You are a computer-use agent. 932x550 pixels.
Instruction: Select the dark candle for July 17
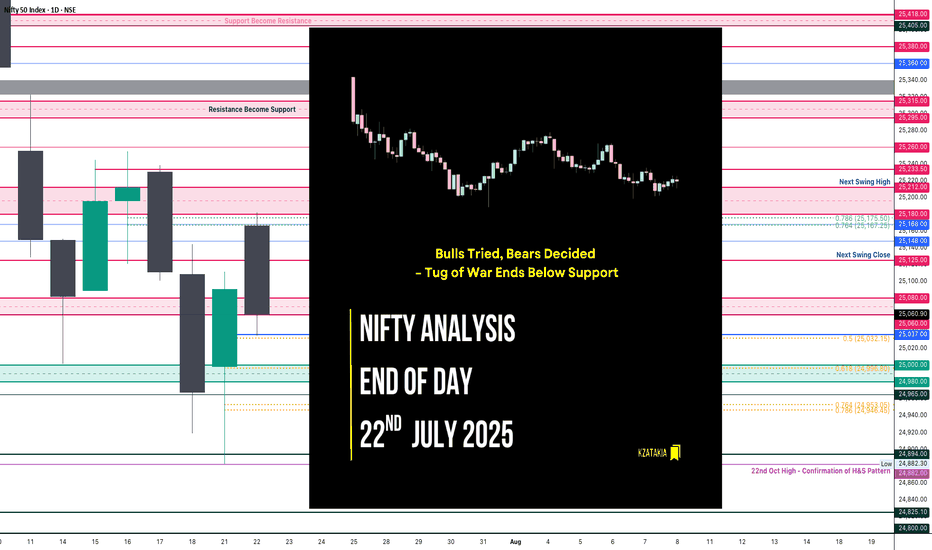tap(160, 222)
